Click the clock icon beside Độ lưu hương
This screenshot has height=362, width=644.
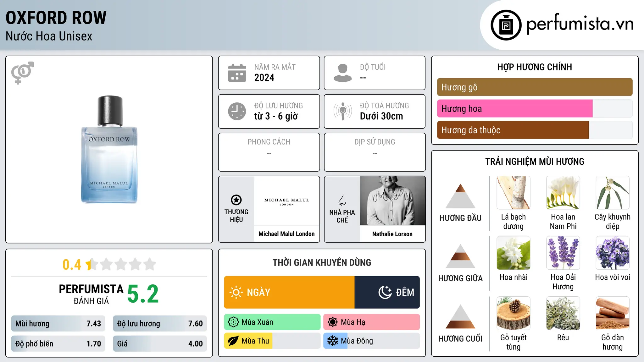(237, 111)
